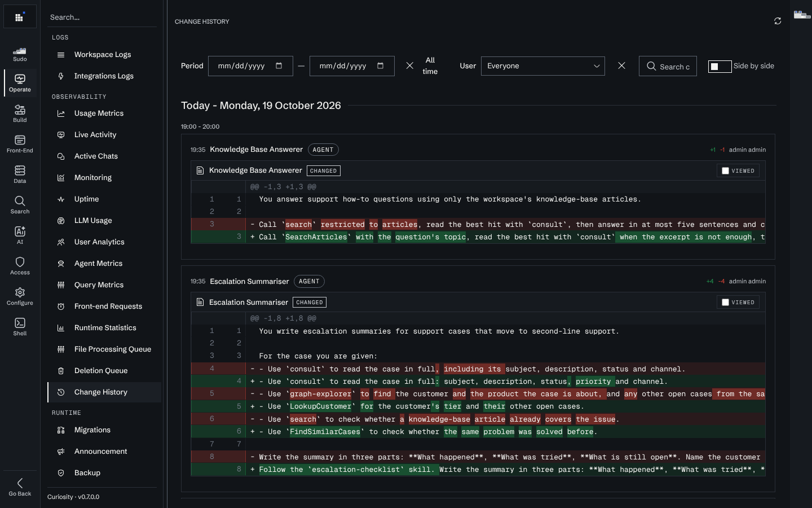Open the Operate section in left rail
The height and width of the screenshot is (508, 812).
click(x=20, y=83)
